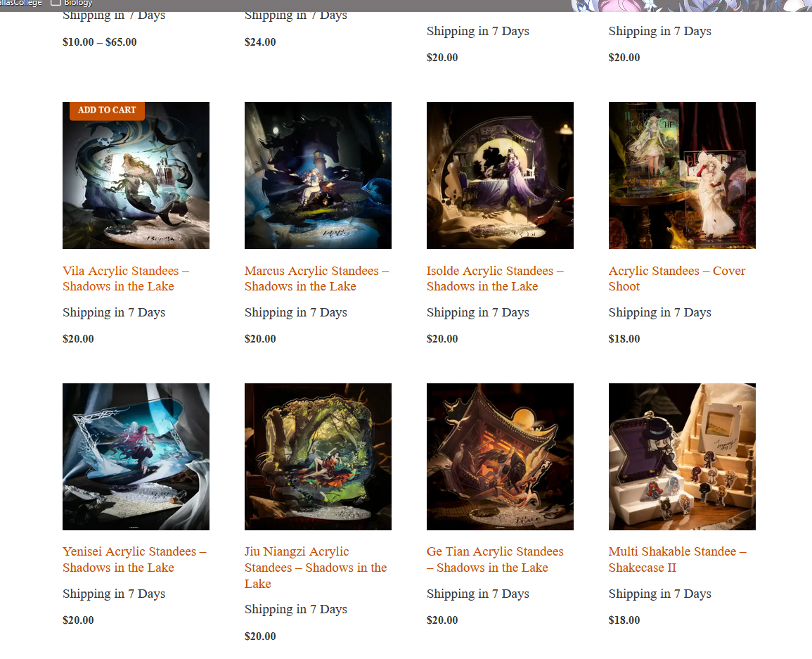Image resolution: width=812 pixels, height=659 pixels.
Task: Open the Biology bookmark folder
Action: coord(72,3)
